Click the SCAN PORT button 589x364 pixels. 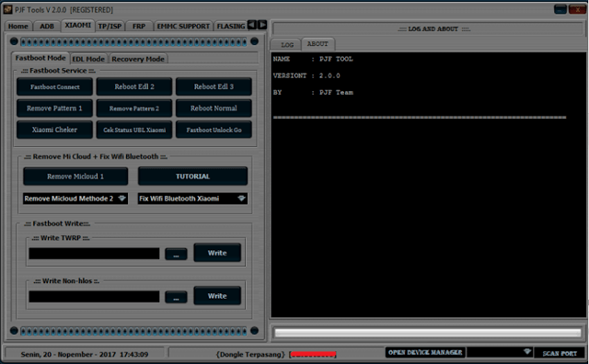(x=560, y=353)
